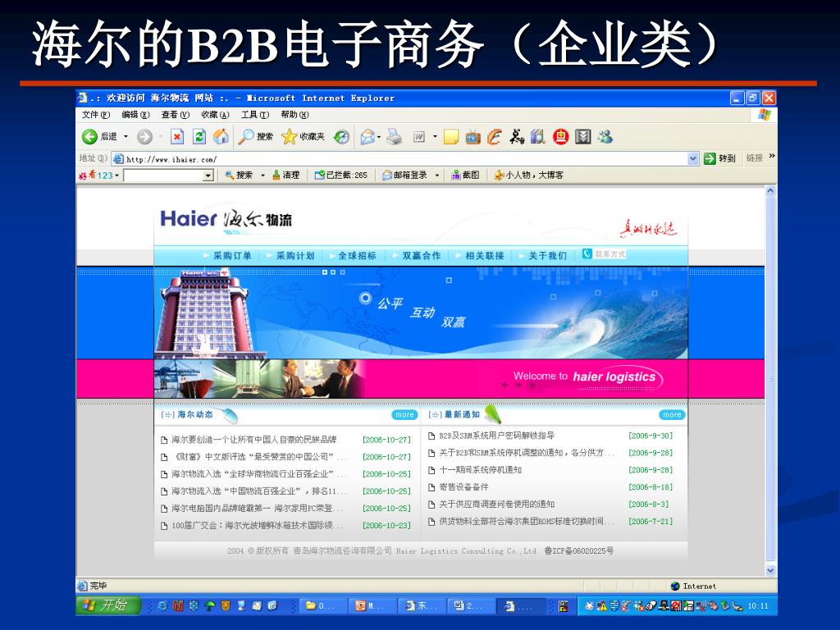Open notice B2B及SRM系统用户密码解锁指导
The image size is (840, 630).
click(x=496, y=436)
